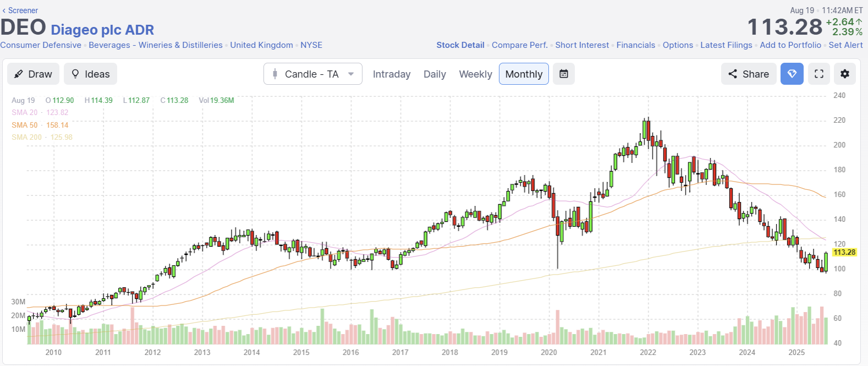Screen dimensions: 868x366
Task: Open the Consumer Defensive sector link
Action: click(41, 45)
